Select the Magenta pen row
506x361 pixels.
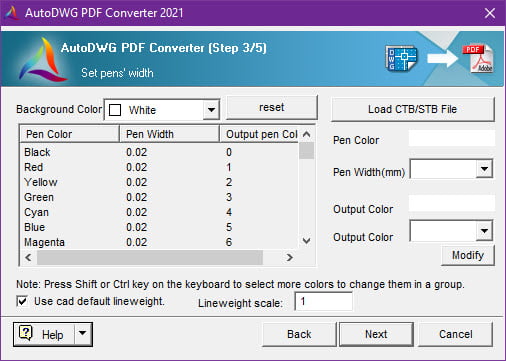[x=159, y=242]
